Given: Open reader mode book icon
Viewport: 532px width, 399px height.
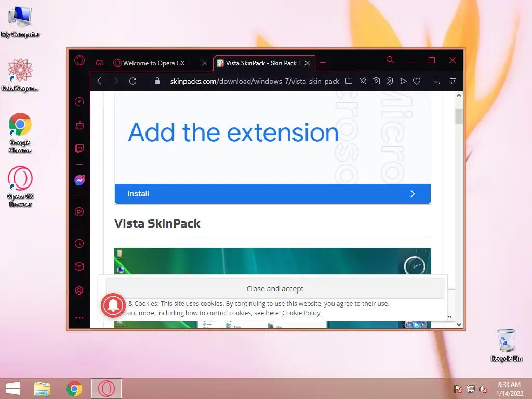Looking at the screenshot, I should (x=349, y=81).
